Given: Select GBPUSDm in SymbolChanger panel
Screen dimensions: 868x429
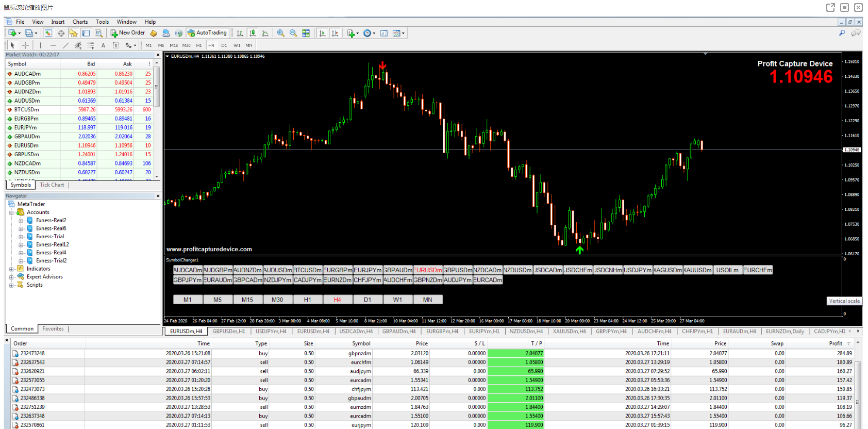Looking at the screenshot, I should (x=458, y=270).
